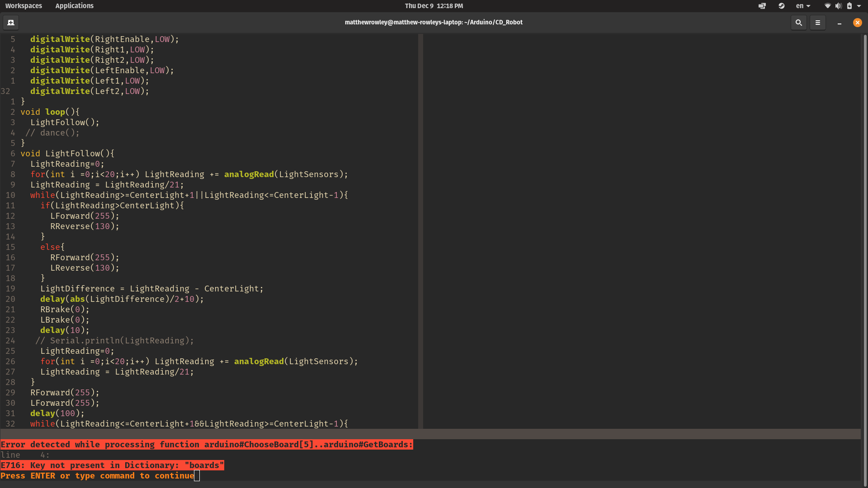Screen dimensions: 868x488
Task: Click line number 32 at the current cursor row
Action: tap(5, 91)
